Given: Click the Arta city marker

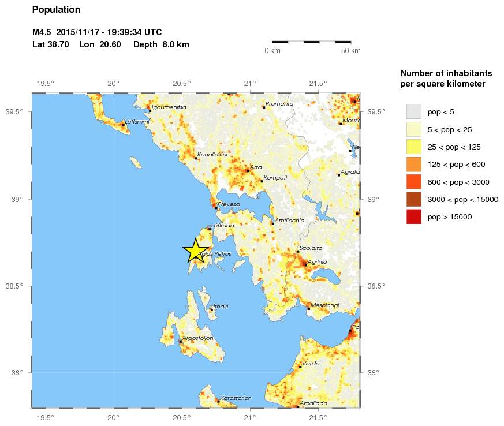Looking at the screenshot, I should [248, 171].
